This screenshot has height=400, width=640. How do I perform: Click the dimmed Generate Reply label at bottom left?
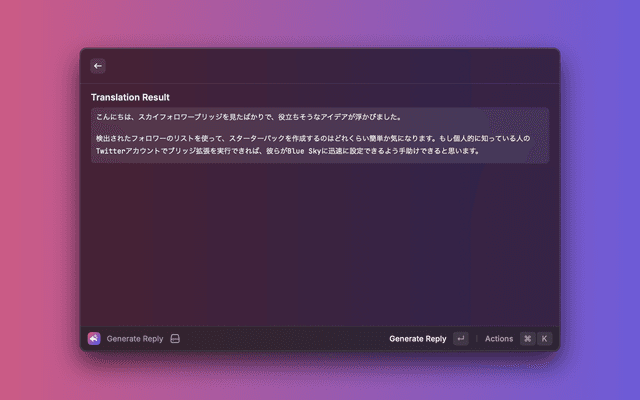click(x=135, y=339)
